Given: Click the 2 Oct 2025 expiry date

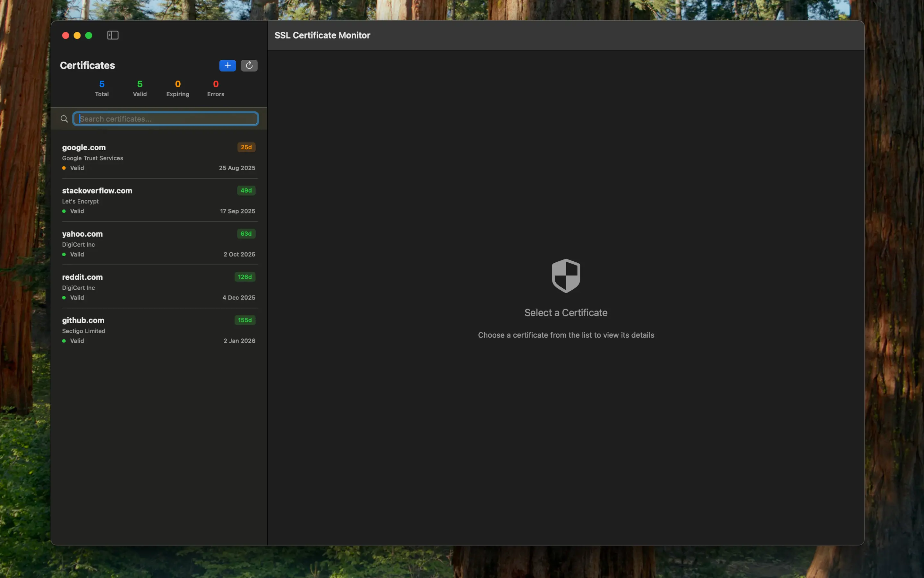Looking at the screenshot, I should pos(239,254).
